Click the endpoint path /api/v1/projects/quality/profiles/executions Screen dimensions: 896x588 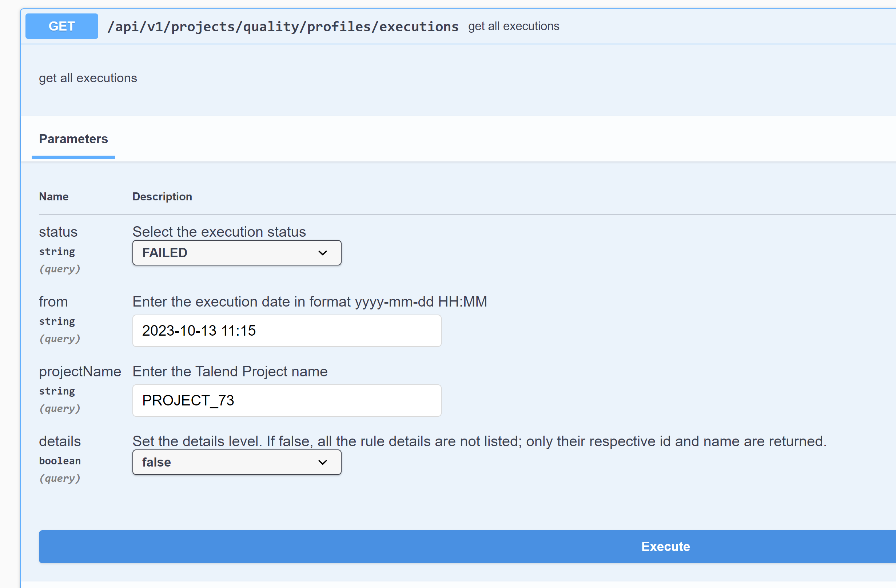[283, 26]
